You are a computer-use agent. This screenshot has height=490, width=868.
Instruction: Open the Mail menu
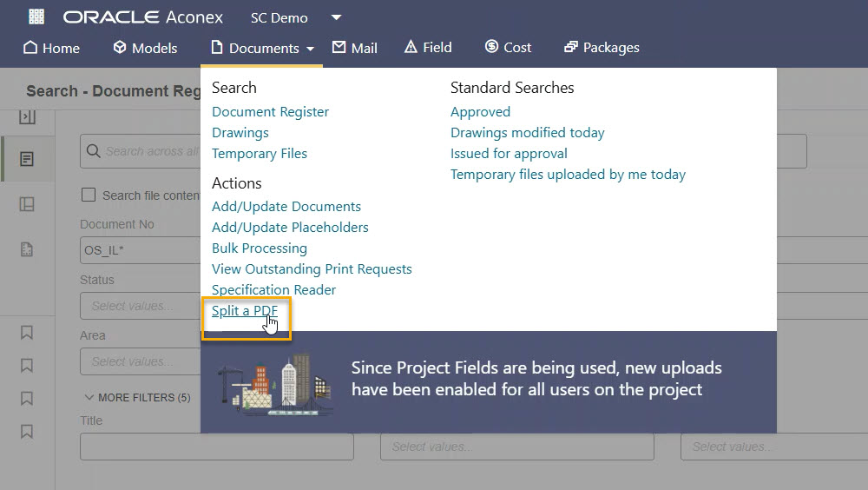pos(354,49)
